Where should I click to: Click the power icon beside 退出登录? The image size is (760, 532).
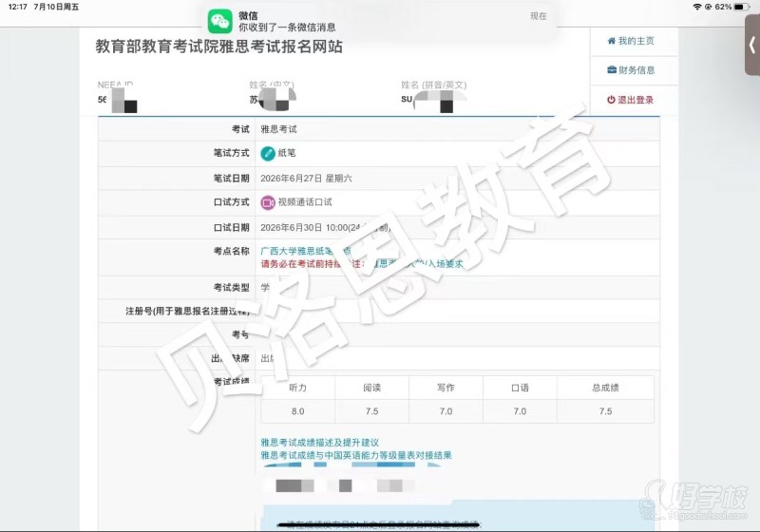[611, 100]
